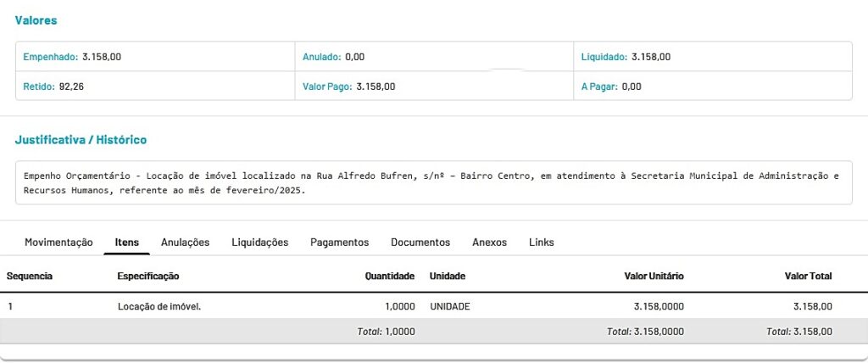Open the Pagamentos tab
This screenshot has height=363, width=868.
tap(339, 242)
